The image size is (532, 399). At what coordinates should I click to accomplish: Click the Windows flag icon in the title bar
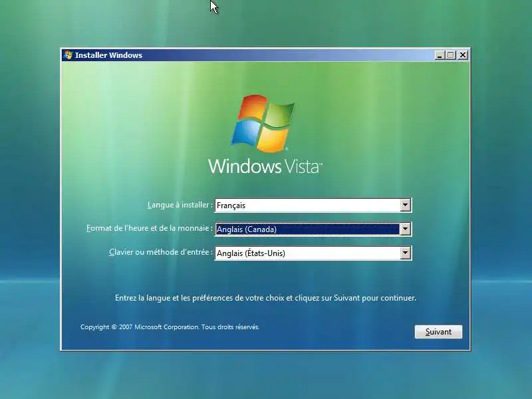click(68, 55)
